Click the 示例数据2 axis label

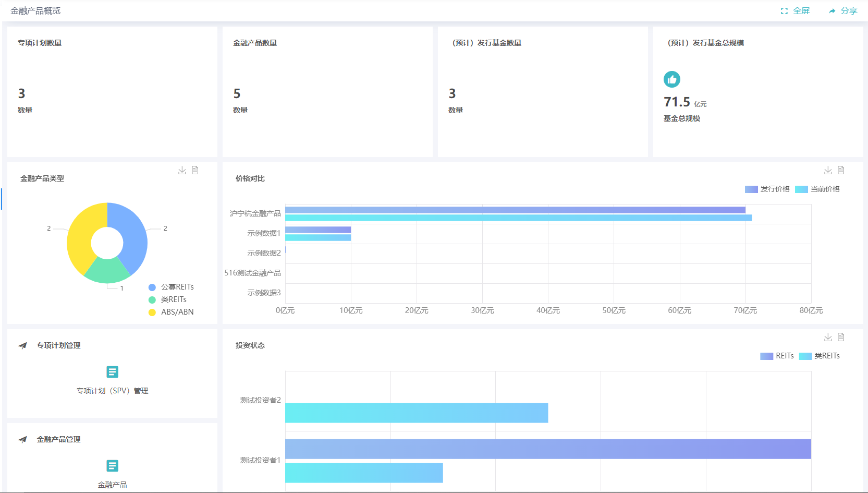(x=264, y=253)
